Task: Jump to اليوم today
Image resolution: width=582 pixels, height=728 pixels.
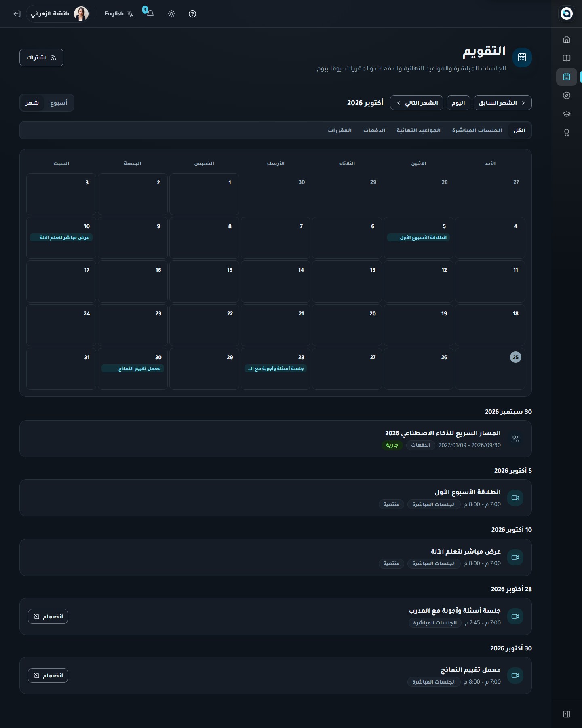Action: coord(458,103)
